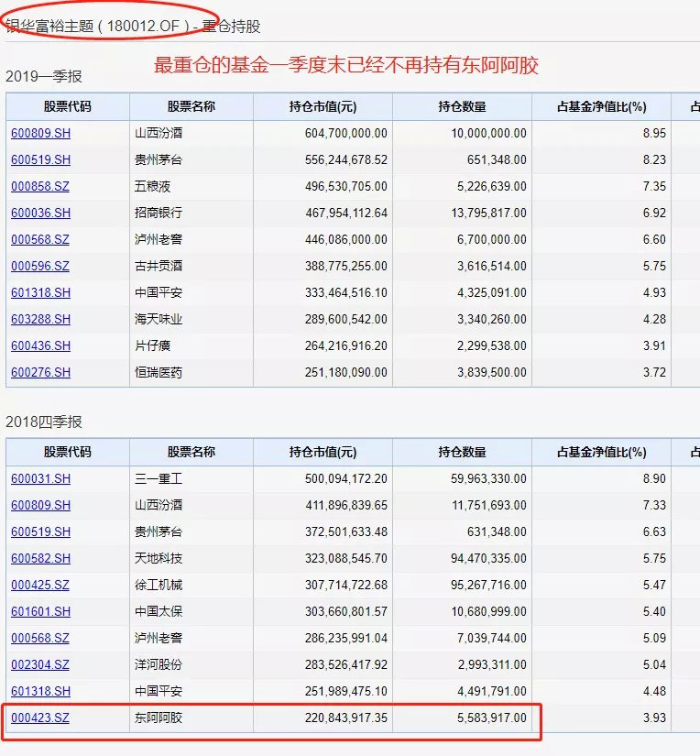Select market value 220,843,917.35
This screenshot has width=700, height=756.
coord(345,717)
